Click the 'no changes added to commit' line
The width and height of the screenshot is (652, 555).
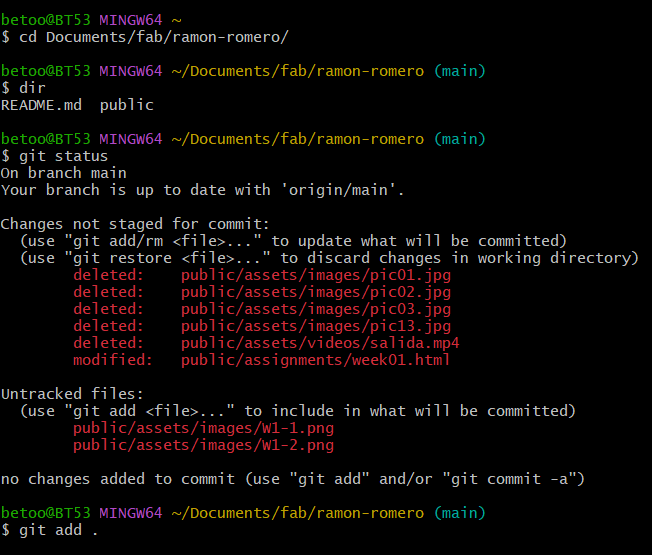[293, 479]
